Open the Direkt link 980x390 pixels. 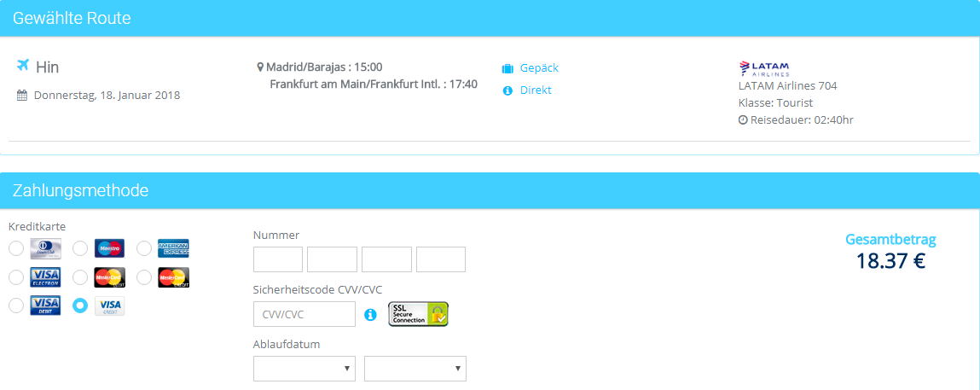coord(536,90)
